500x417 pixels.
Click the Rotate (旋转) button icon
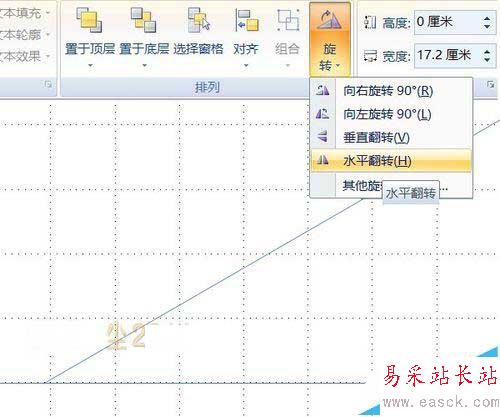329,20
